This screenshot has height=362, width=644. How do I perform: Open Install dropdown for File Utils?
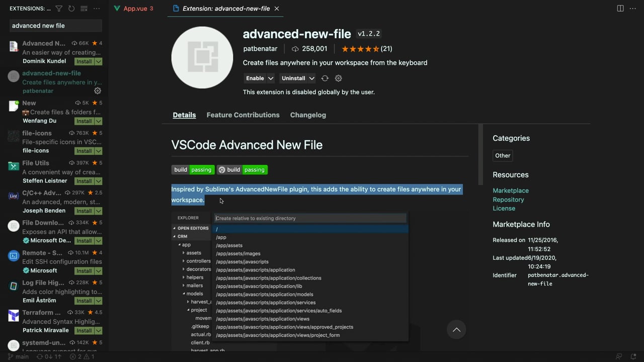coord(99,181)
